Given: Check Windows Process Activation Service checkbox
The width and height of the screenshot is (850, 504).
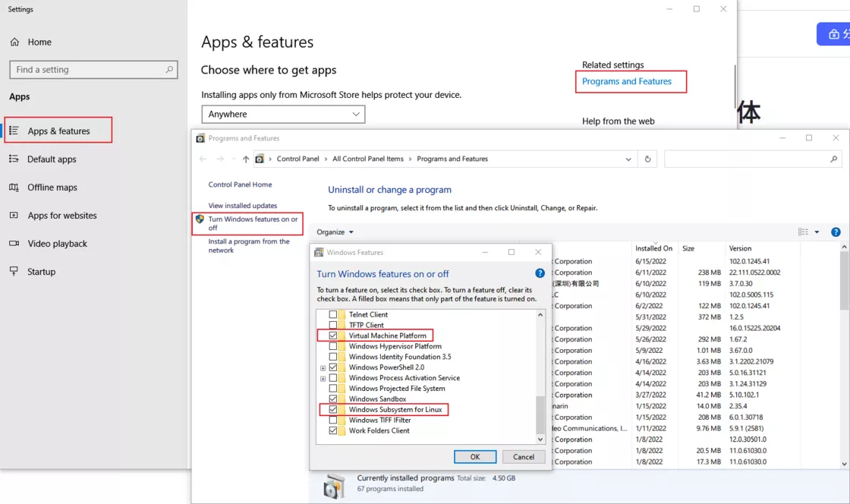Looking at the screenshot, I should point(333,378).
